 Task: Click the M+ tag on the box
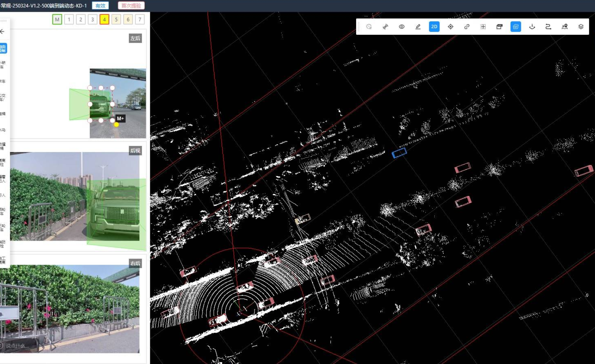click(x=120, y=118)
